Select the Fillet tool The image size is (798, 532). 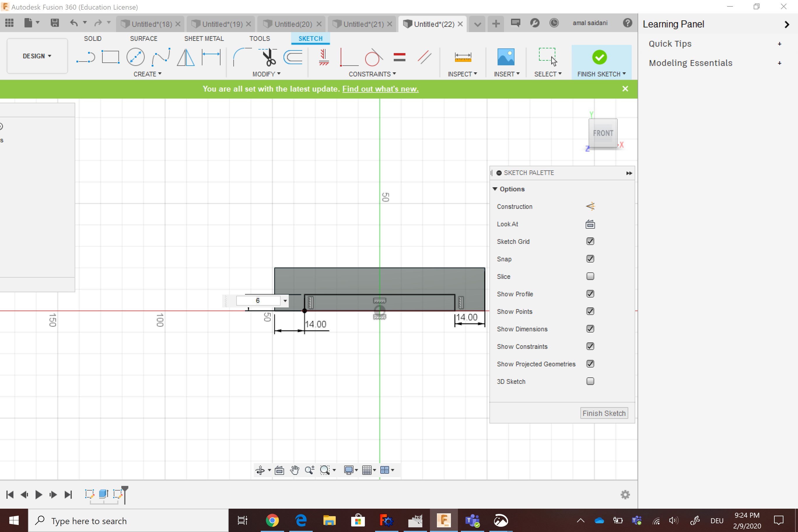click(242, 57)
